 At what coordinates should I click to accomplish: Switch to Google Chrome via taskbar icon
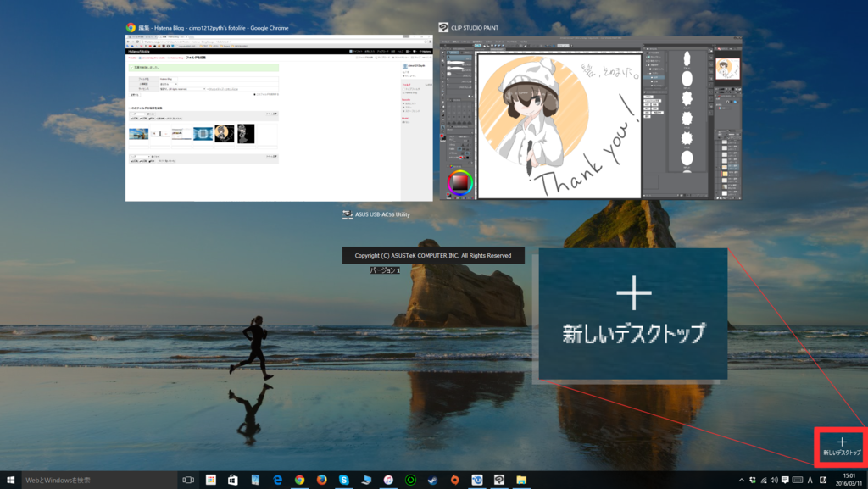point(299,480)
